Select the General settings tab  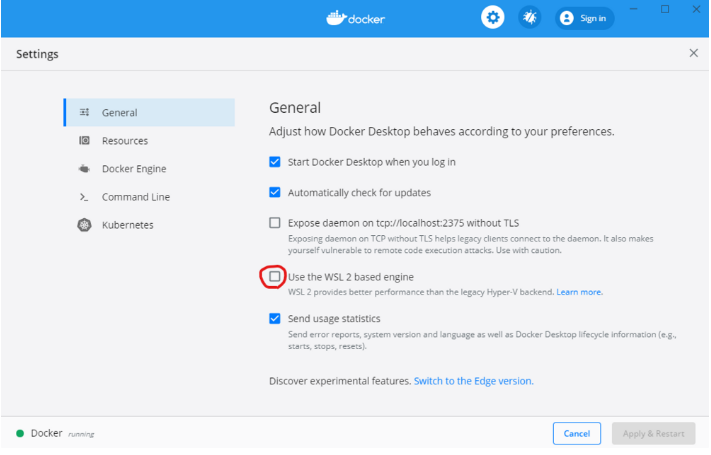[150, 113]
